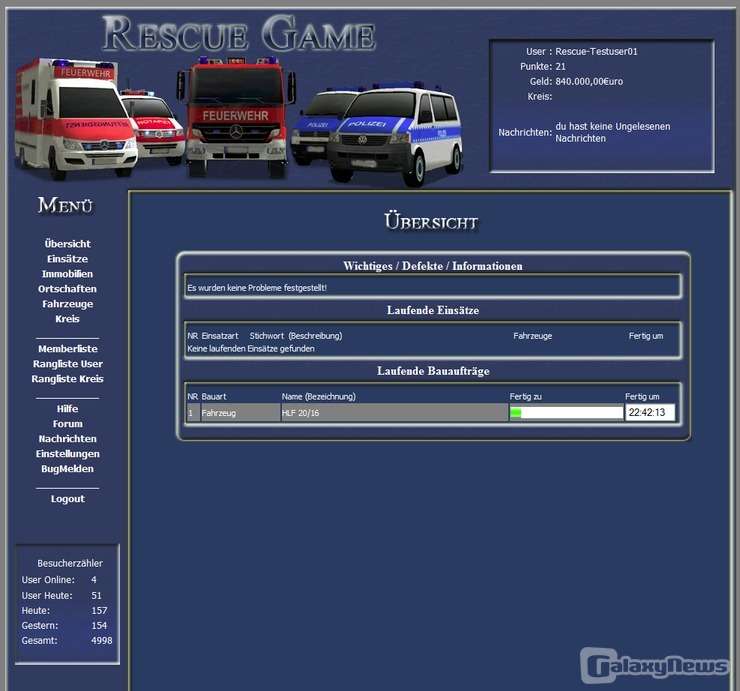Viewport: 740px width, 691px height.
Task: View the Memberliste
Action: [x=67, y=349]
